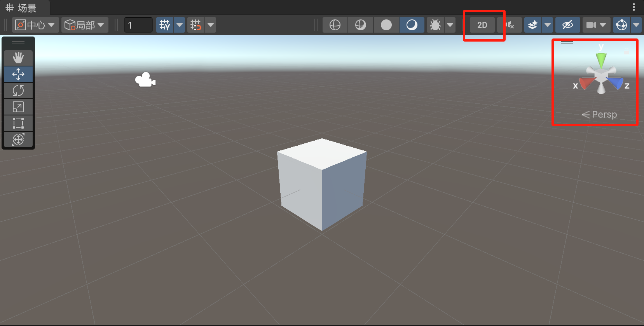Open the snap increment dropdown arrow
The image size is (644, 326).
[211, 25]
